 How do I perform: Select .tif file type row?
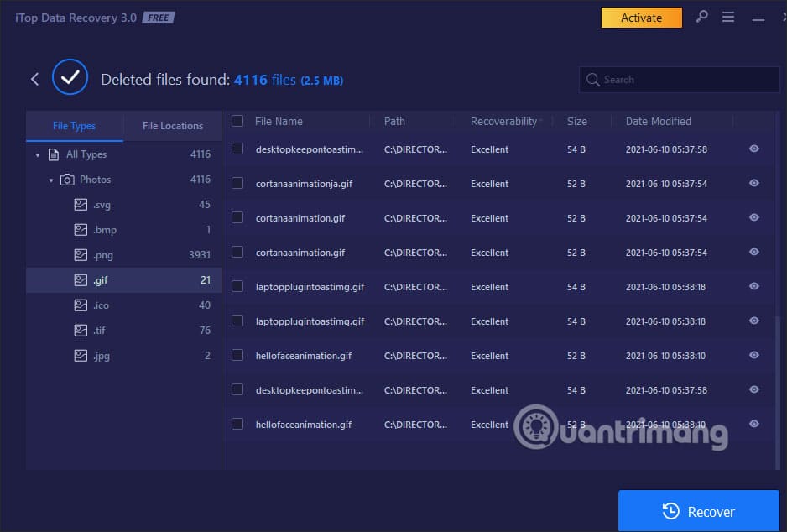tap(123, 331)
